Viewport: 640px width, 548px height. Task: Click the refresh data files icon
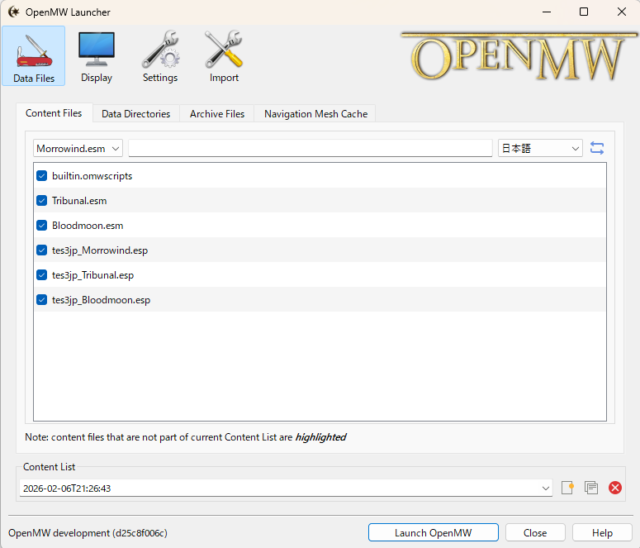pyautogui.click(x=597, y=148)
